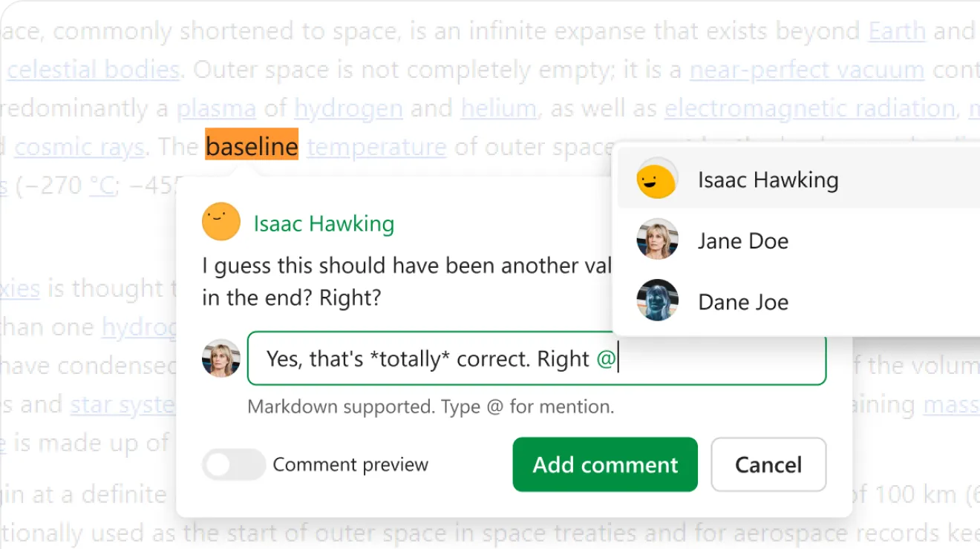This screenshot has width=980, height=549.
Task: Click the replier avatar beside the input
Action: tap(221, 359)
